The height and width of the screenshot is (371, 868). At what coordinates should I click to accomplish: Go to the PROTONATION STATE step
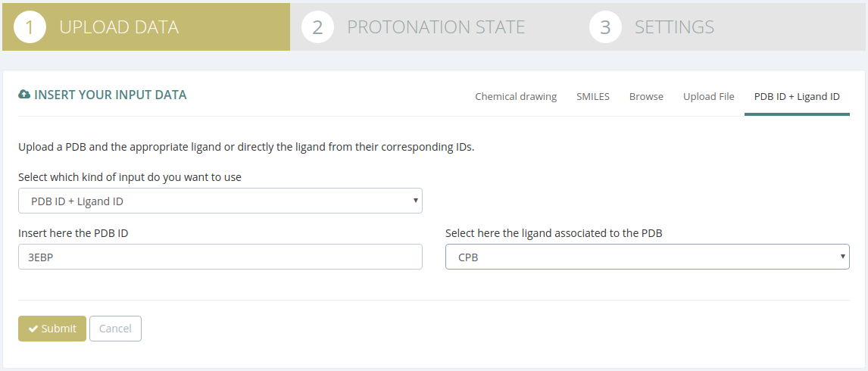click(434, 27)
